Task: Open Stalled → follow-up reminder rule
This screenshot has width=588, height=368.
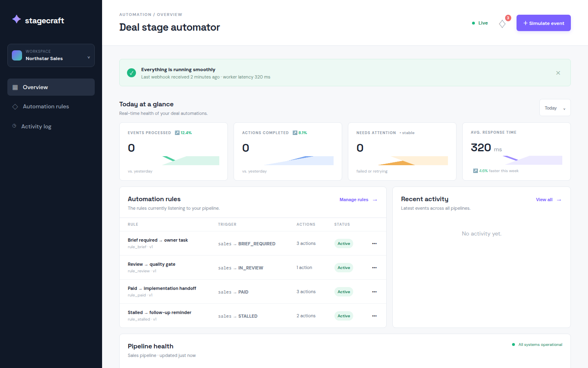Action: pos(159,312)
